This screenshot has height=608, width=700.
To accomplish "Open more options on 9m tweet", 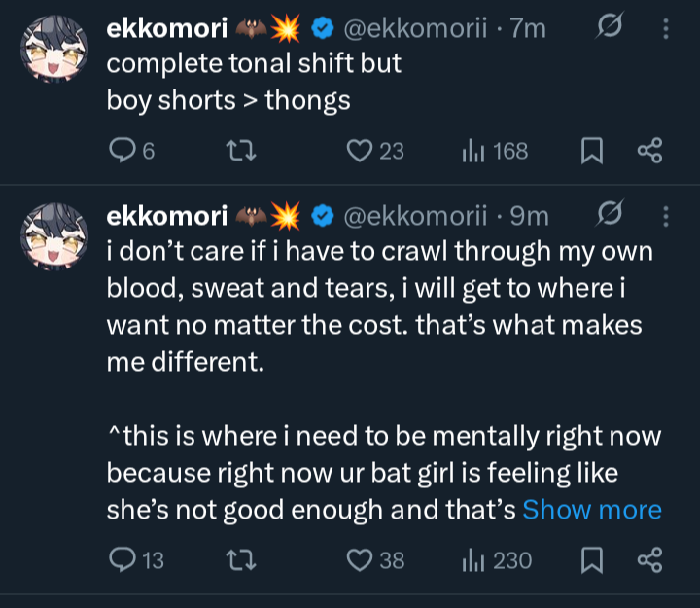I will 666,216.
